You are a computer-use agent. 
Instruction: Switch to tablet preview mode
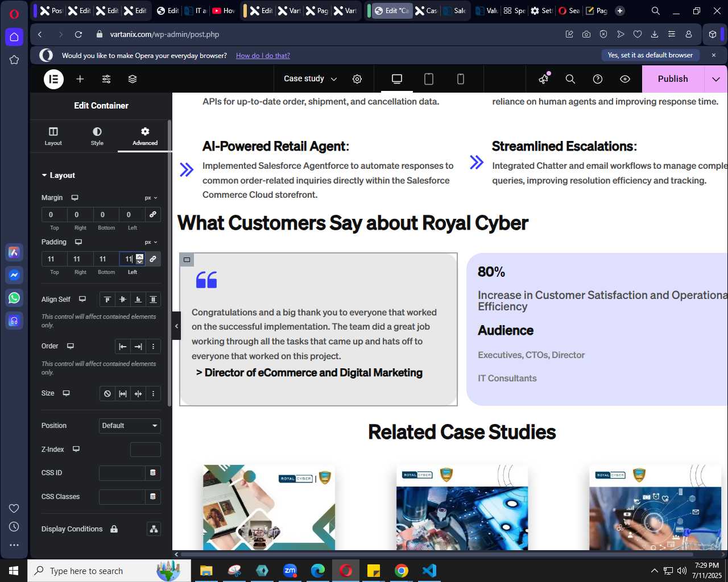click(x=429, y=79)
